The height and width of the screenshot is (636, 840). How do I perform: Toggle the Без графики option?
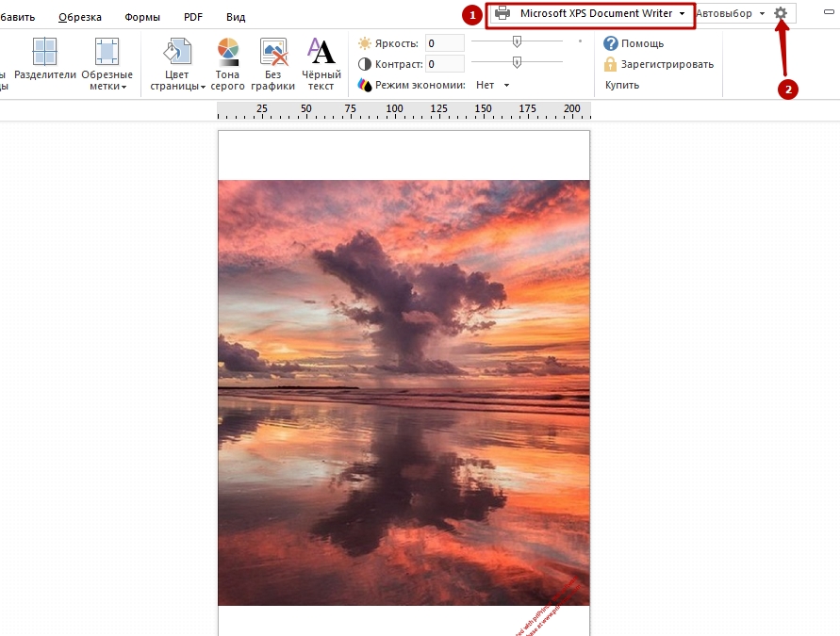coord(273,54)
